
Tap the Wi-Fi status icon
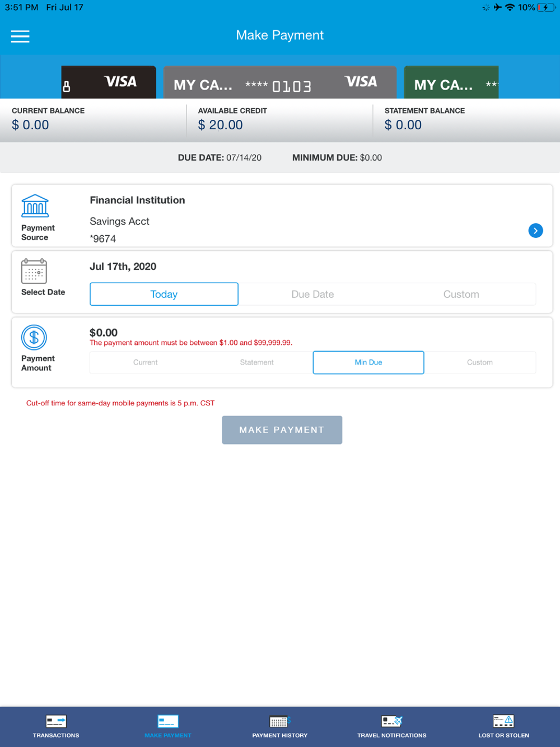[x=510, y=7]
